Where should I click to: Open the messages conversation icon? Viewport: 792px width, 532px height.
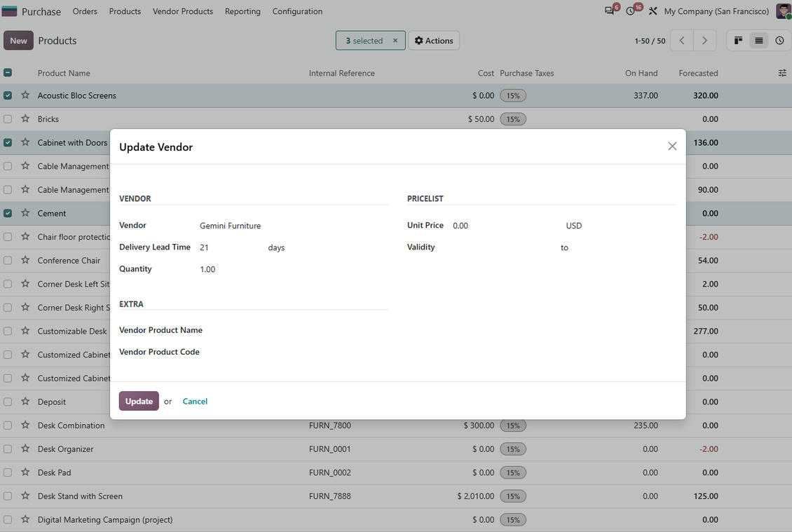click(610, 11)
